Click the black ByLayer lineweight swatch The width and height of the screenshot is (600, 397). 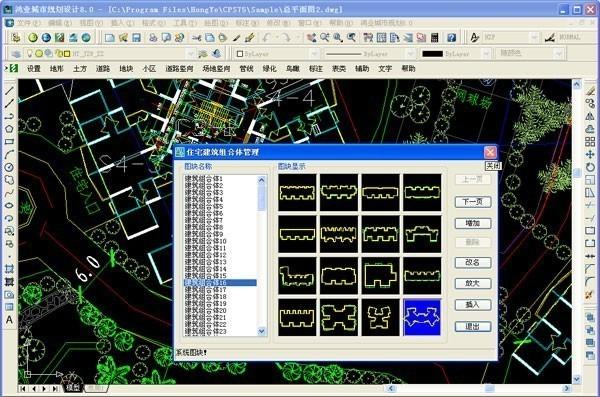coord(432,54)
